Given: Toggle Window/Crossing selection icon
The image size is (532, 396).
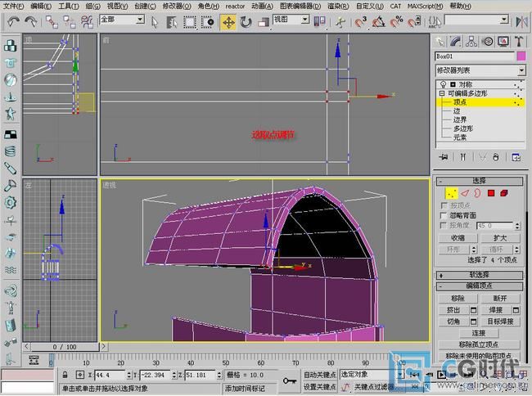Looking at the screenshot, I should pos(207,22).
